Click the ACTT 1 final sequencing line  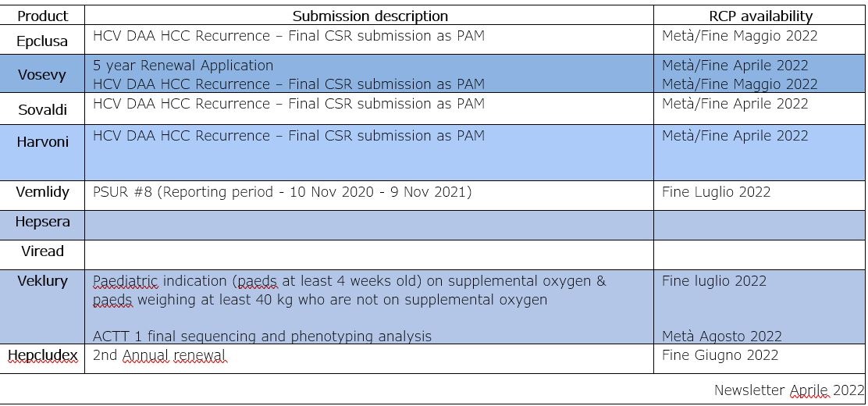(x=262, y=337)
